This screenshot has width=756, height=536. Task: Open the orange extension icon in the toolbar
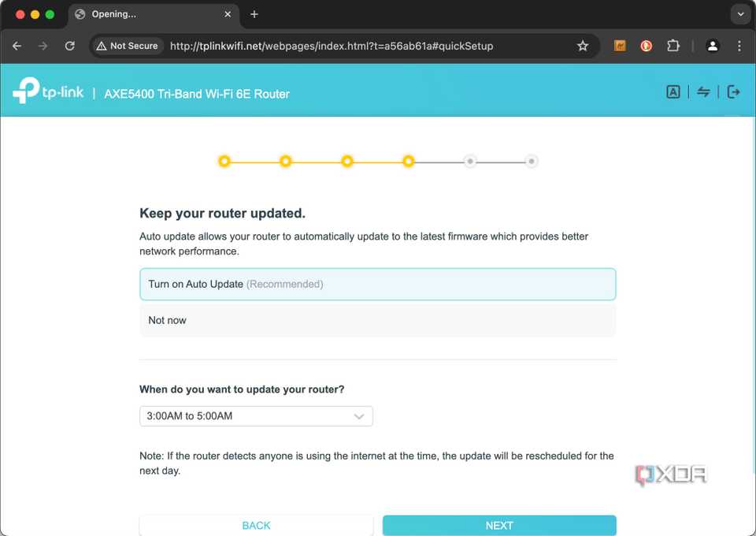click(620, 46)
